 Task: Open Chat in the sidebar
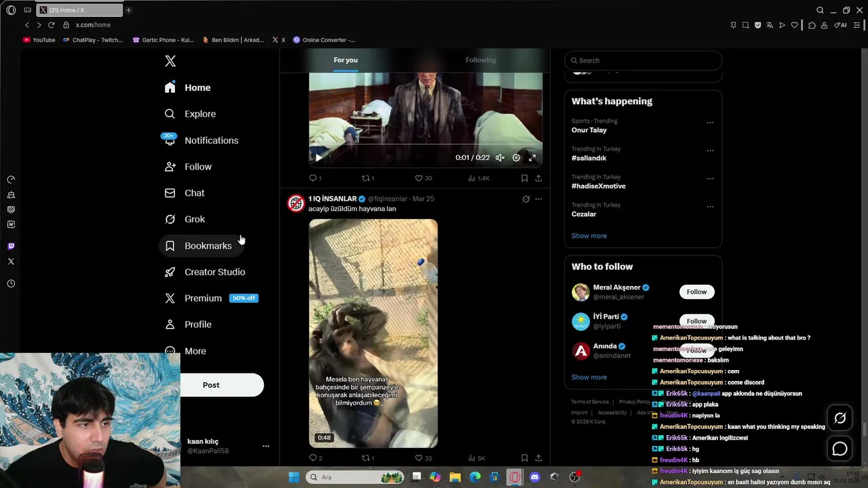(x=184, y=193)
